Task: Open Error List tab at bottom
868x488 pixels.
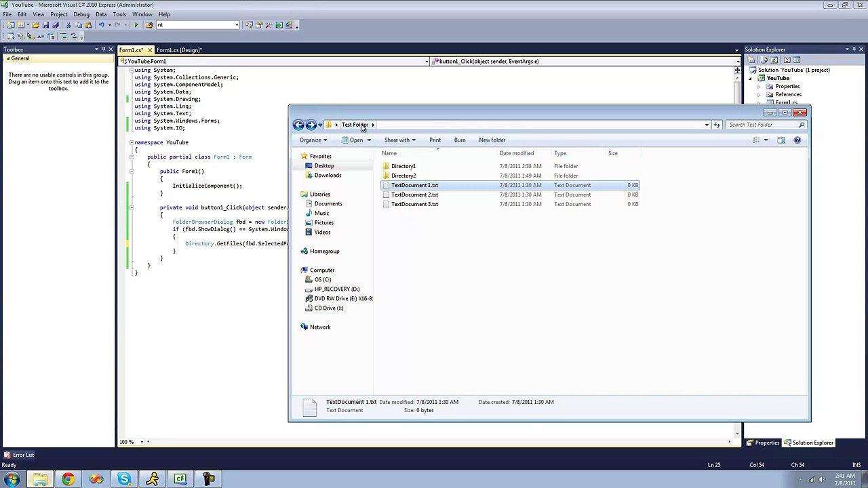Action: (19, 455)
